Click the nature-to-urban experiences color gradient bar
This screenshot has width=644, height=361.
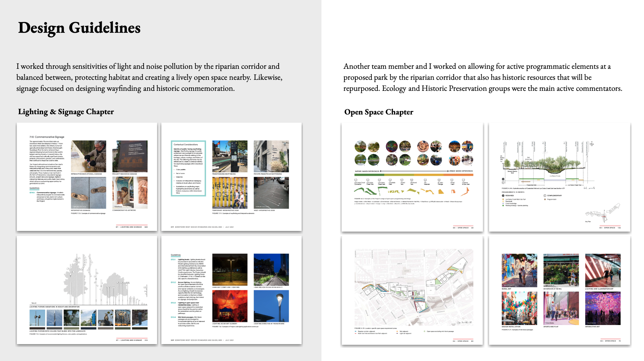413,175
